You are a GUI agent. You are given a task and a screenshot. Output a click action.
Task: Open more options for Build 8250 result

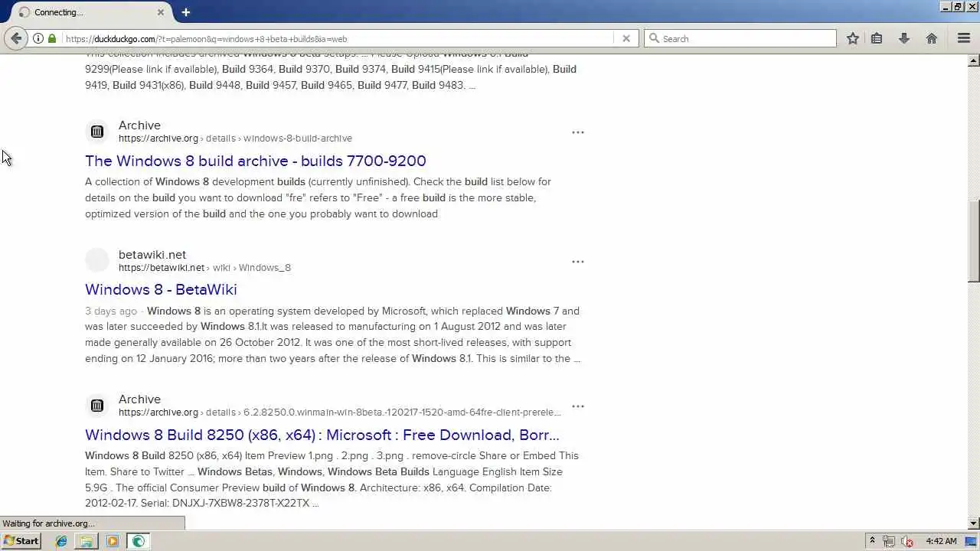click(578, 406)
